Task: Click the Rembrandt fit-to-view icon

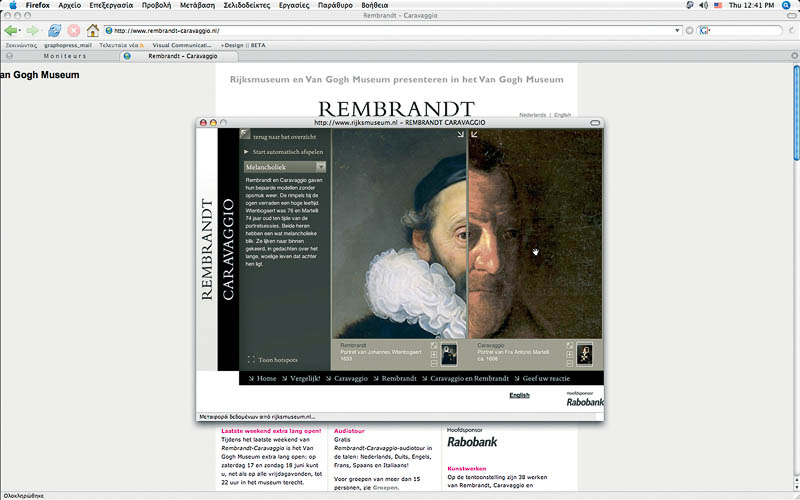Action: [x=434, y=346]
